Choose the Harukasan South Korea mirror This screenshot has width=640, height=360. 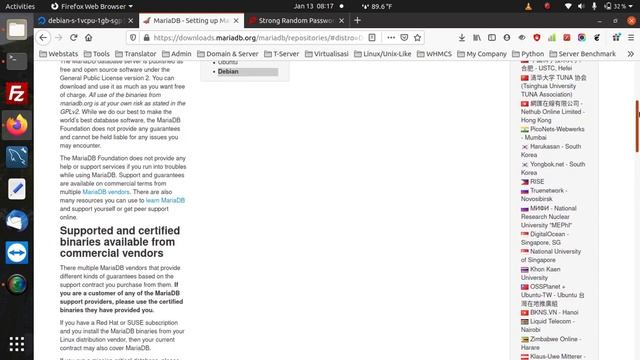tap(551, 151)
